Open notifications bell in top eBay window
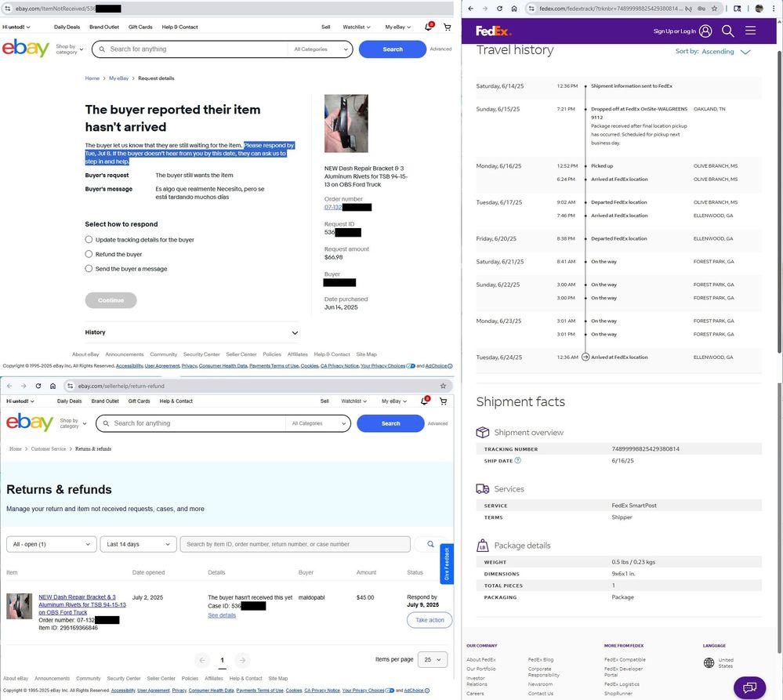This screenshot has width=783, height=700. tap(429, 27)
